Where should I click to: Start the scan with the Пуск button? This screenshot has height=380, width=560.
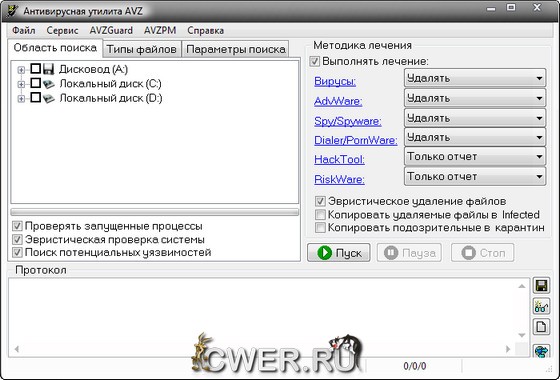point(339,253)
